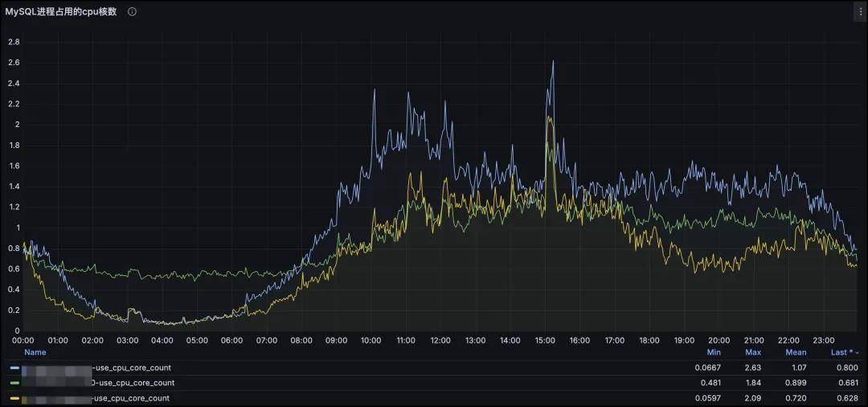Sort legend by Name column
This screenshot has height=407, width=868.
[x=35, y=352]
